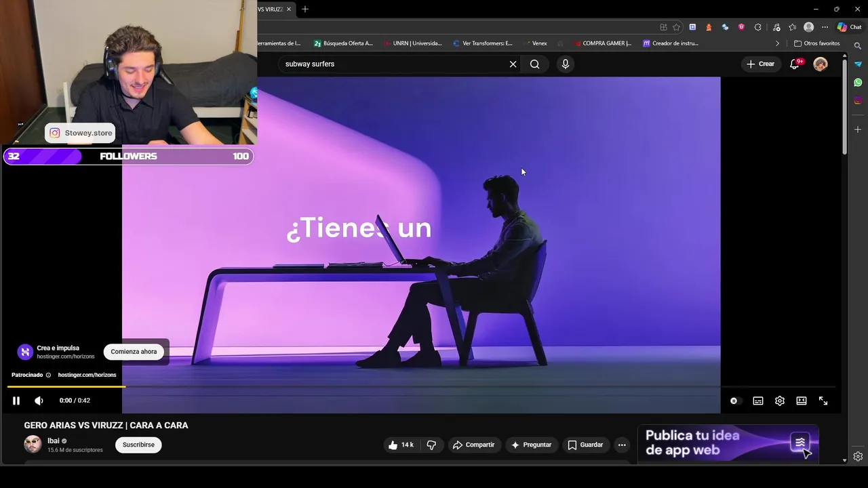Toggle subtitles in the video player
Viewport: 868px width, 488px height.
[x=758, y=401]
